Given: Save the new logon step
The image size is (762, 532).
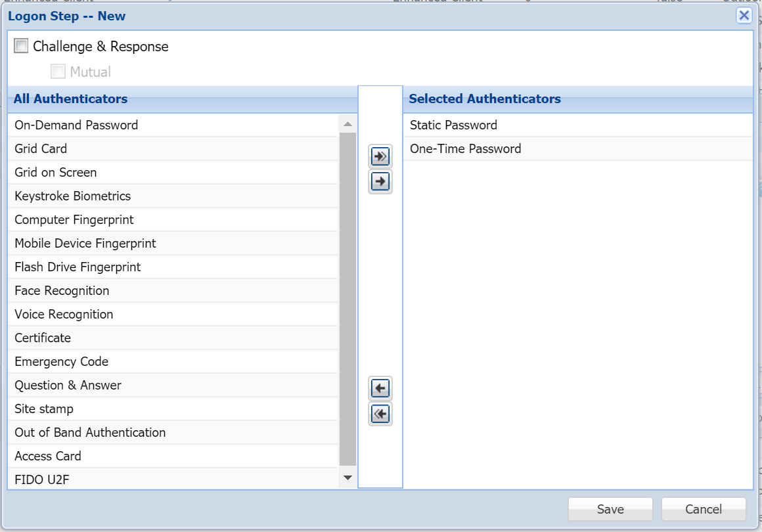Looking at the screenshot, I should (610, 509).
